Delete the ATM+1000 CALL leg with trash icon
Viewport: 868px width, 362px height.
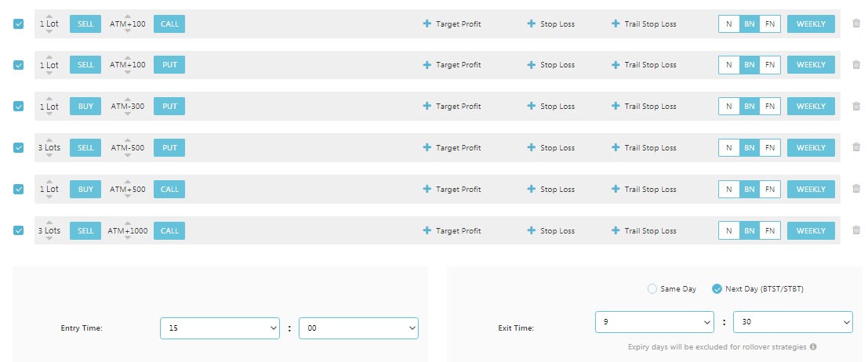coord(856,230)
